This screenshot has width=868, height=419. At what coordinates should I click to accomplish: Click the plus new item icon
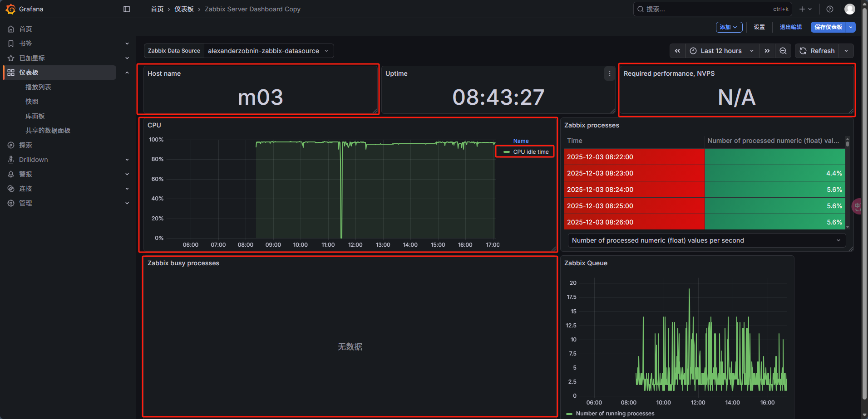[x=802, y=9]
